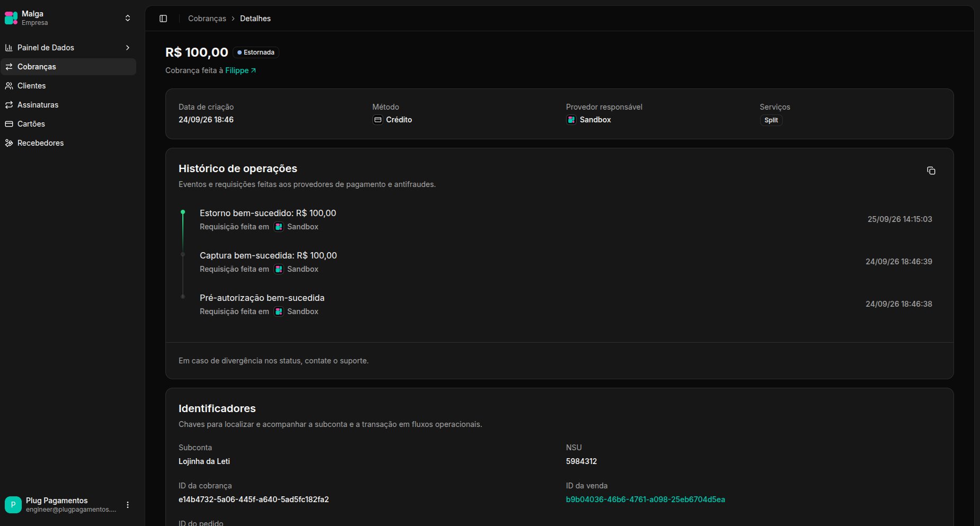Viewport: 980px width, 526px height.
Task: Select Captura bem-sucedida: R$ 100,00 entry
Action: 268,255
